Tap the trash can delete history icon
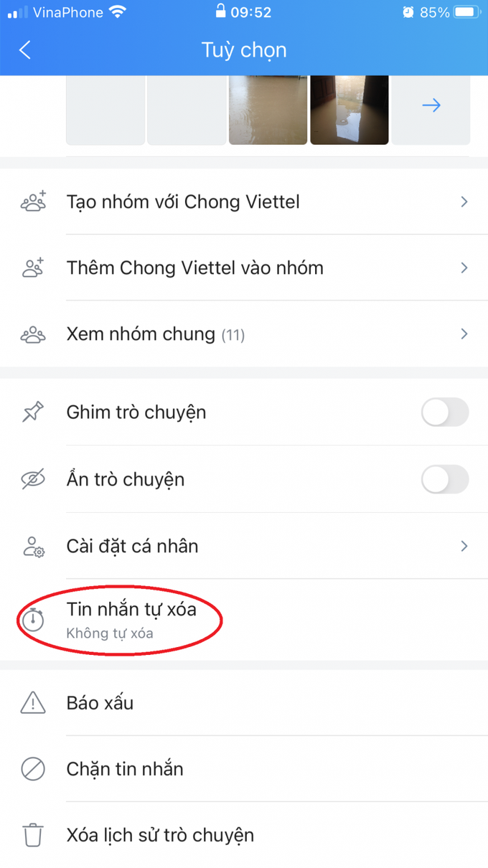Viewport: 488px width, 868px height. [x=33, y=835]
